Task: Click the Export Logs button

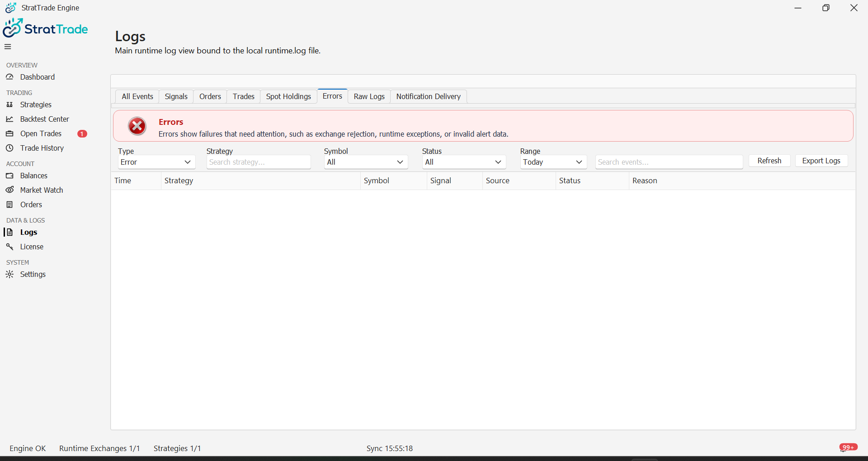Action: coord(821,161)
